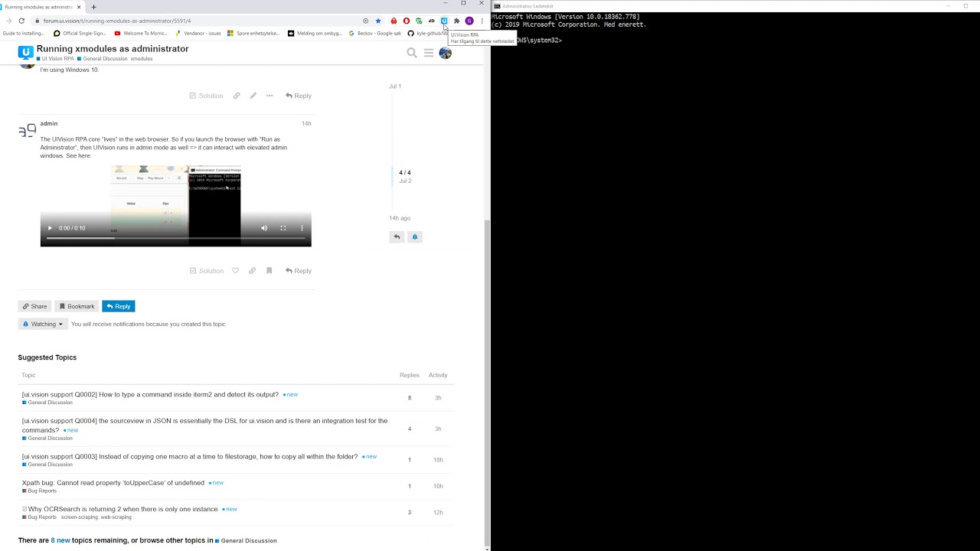Open a new browser tab
This screenshot has height=551, width=980.
(x=93, y=7)
